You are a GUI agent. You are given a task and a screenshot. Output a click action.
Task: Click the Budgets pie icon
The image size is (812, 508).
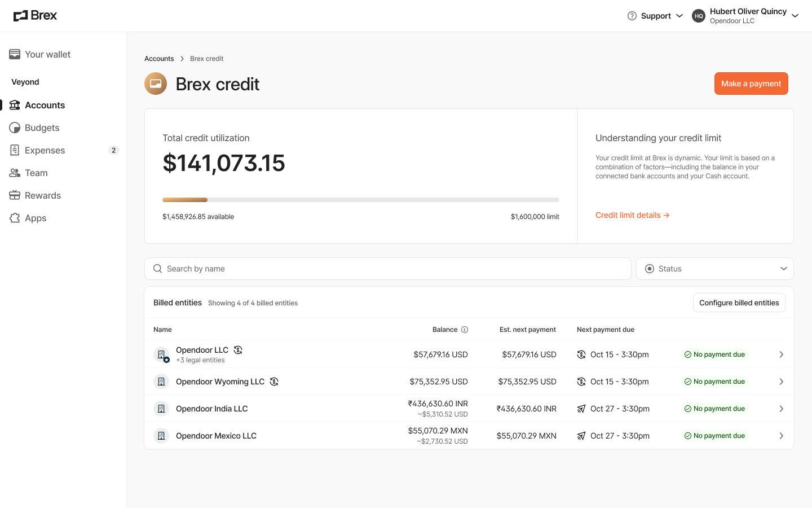point(15,128)
